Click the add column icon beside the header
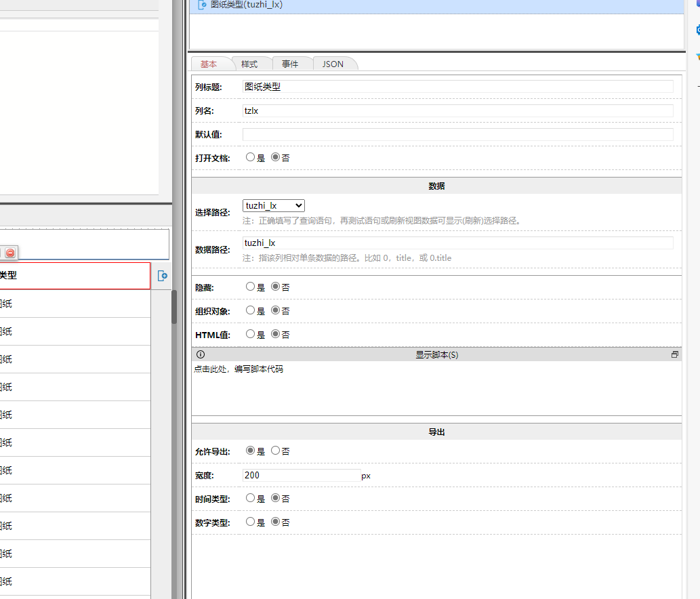 163,276
